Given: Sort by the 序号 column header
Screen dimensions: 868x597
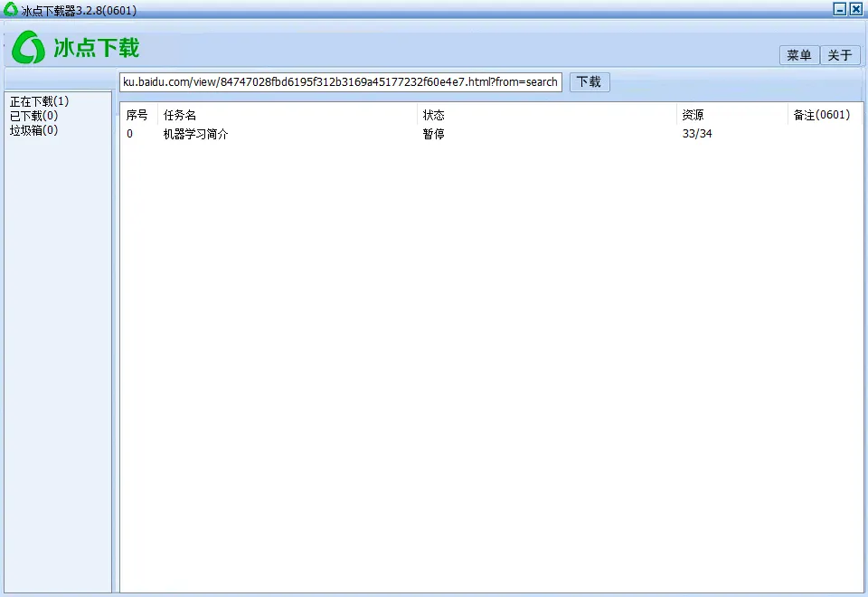Looking at the screenshot, I should pos(137,115).
